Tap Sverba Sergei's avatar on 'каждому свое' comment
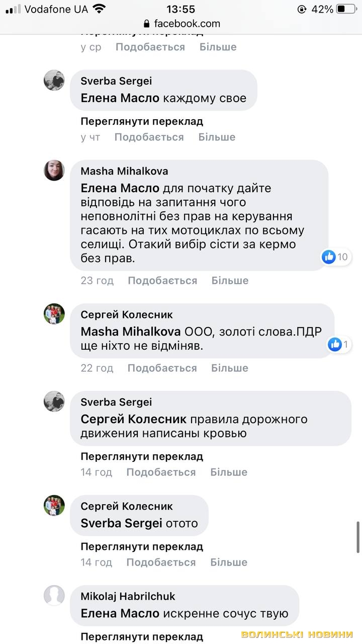362x644 pixels. (x=54, y=80)
